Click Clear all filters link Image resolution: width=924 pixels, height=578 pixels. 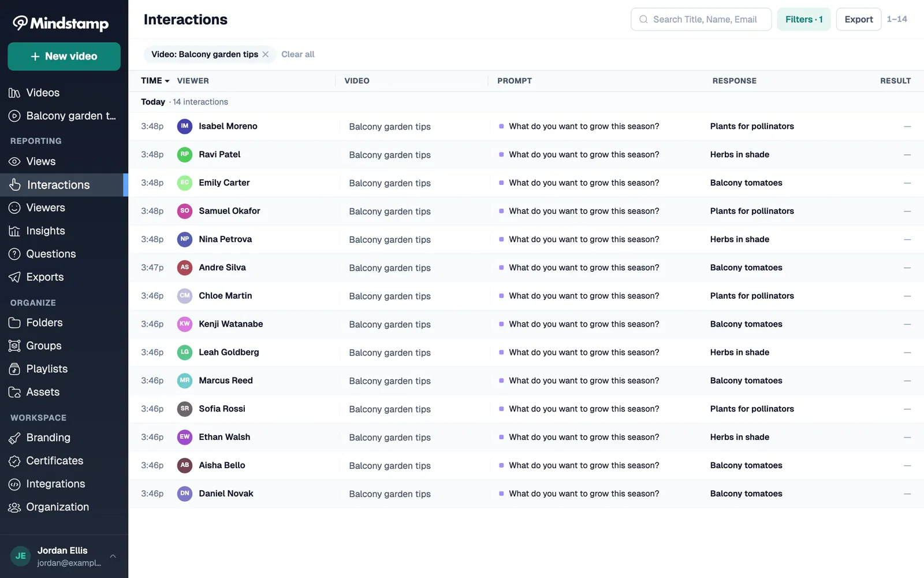point(298,54)
